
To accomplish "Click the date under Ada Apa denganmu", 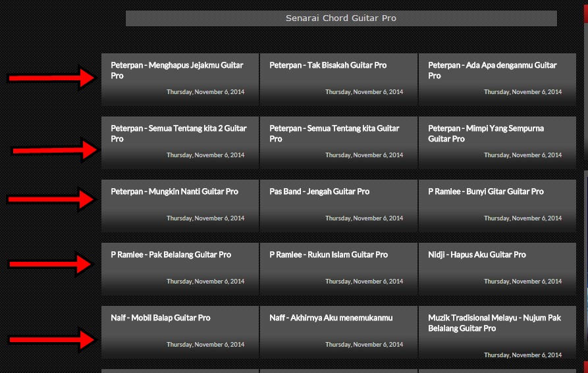I will pos(523,91).
